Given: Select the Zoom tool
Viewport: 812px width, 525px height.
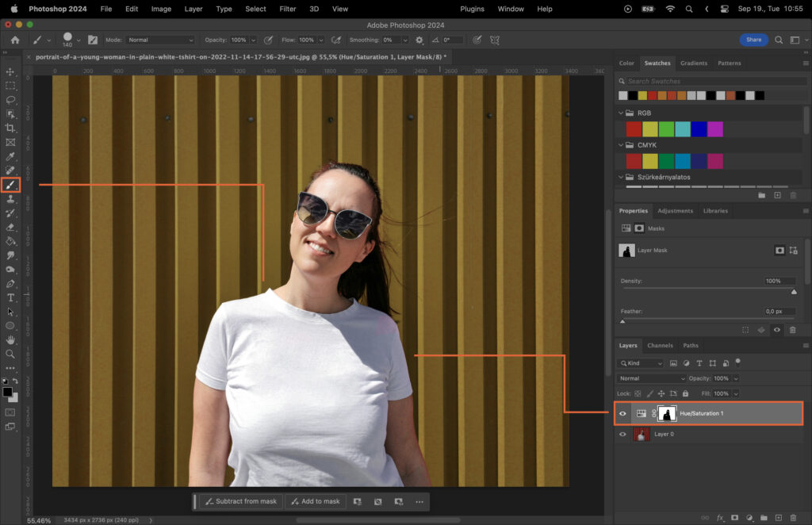Looking at the screenshot, I should (10, 354).
